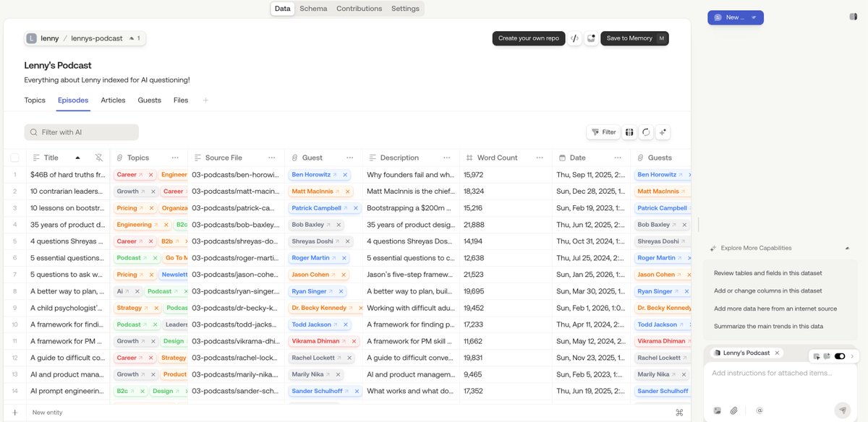This screenshot has width=868, height=422.
Task: Click the AI sparkle icon in table toolbar
Action: [x=663, y=132]
